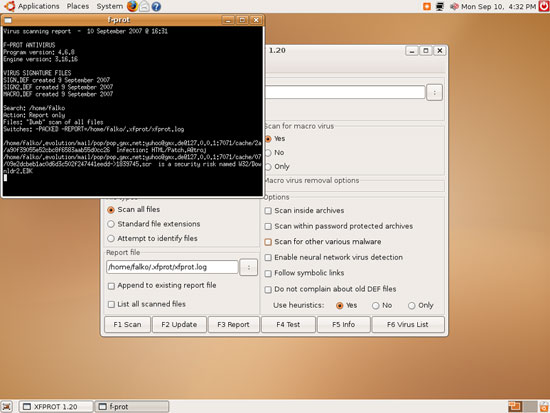Close the XFPROT 1.20 window
Viewport: 550px width, 413px height.
(x=440, y=51)
